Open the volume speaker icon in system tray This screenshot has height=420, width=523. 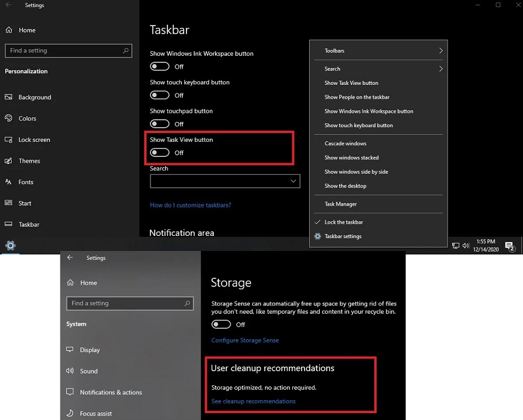[465, 246]
